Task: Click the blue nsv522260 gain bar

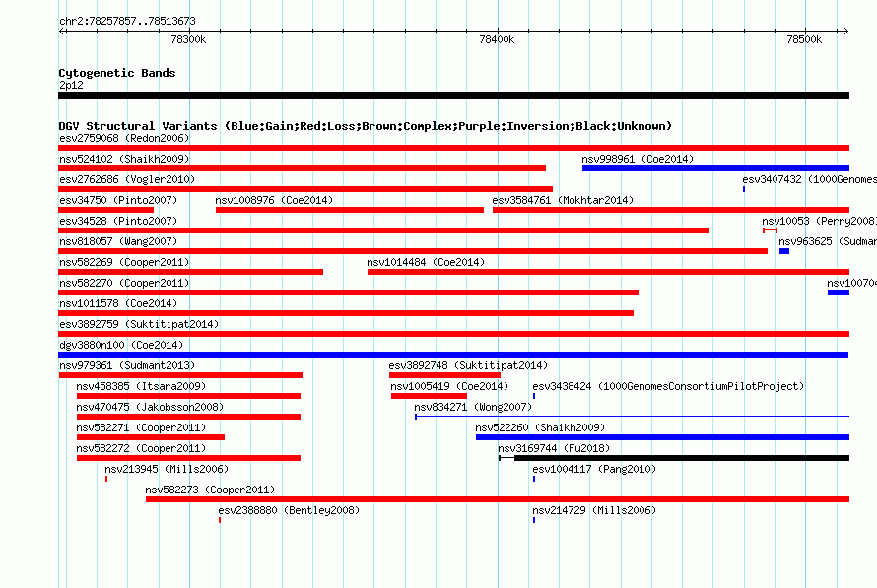Action: 663,437
